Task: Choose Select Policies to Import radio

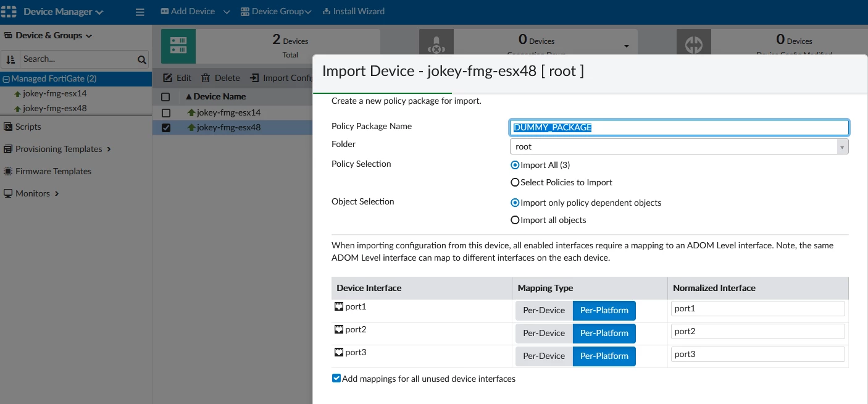Action: click(x=515, y=182)
